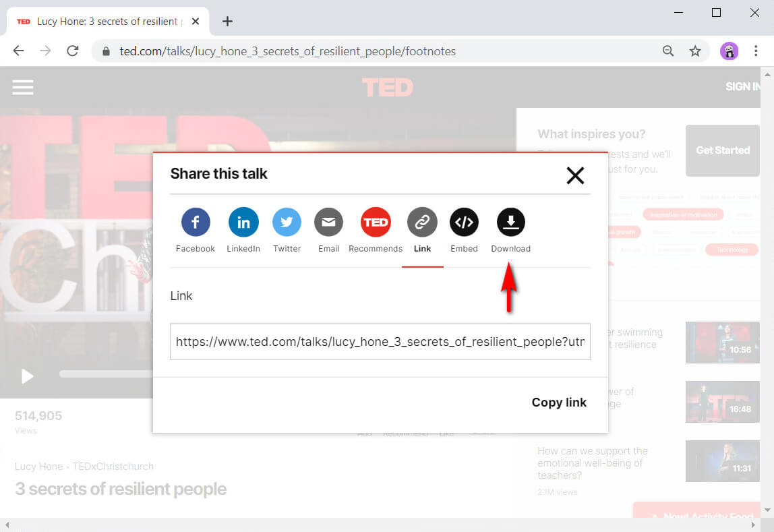Share the talk on Twitter
The width and height of the screenshot is (774, 532).
pos(287,222)
